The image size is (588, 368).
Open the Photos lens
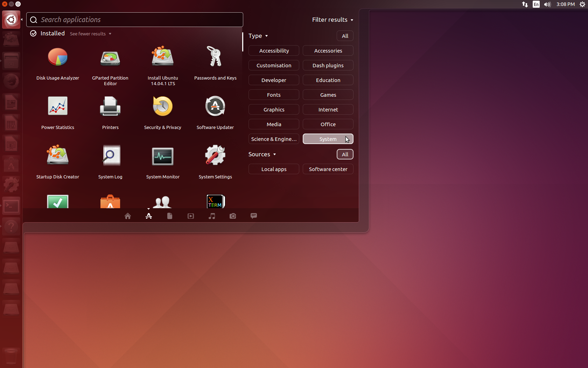(232, 216)
